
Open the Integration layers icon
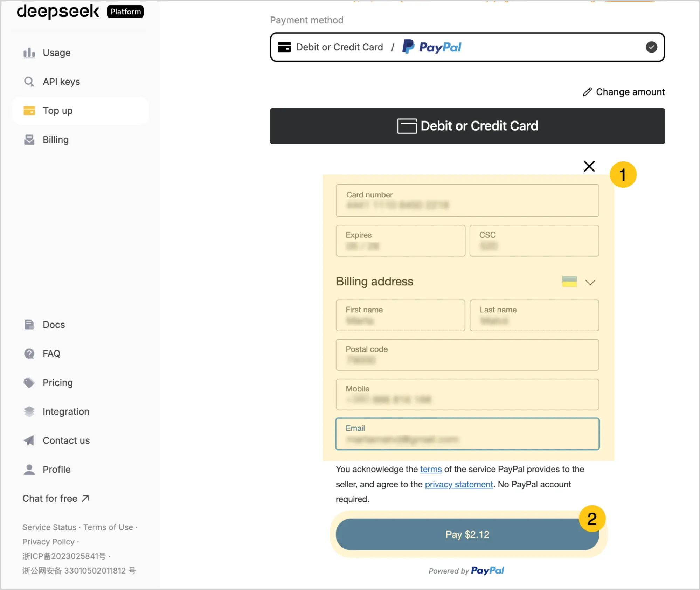[29, 411]
